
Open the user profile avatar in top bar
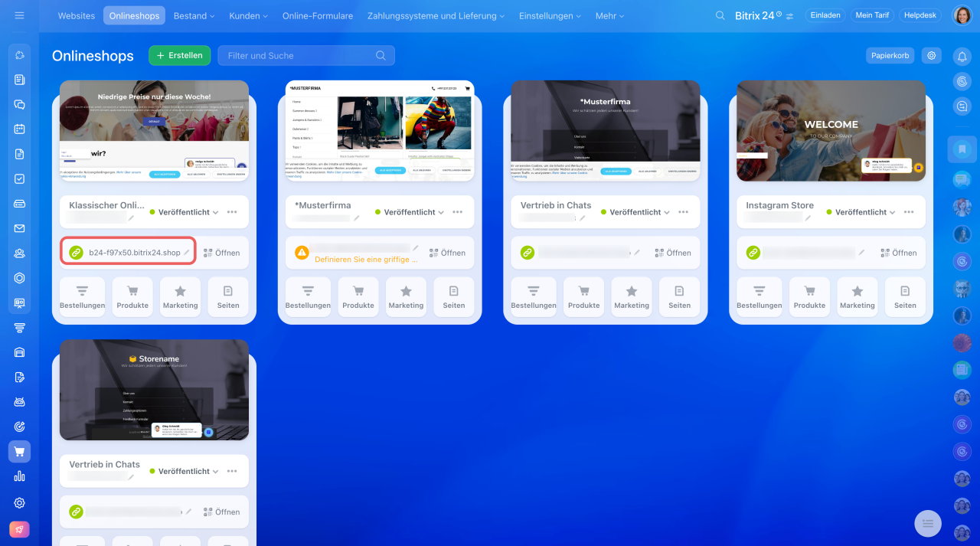pos(962,15)
